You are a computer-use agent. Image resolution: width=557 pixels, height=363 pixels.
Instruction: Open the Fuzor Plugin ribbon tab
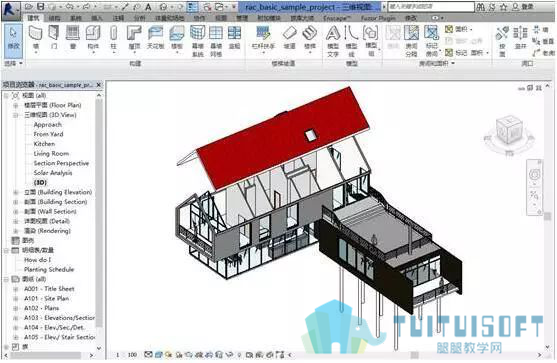(x=378, y=18)
